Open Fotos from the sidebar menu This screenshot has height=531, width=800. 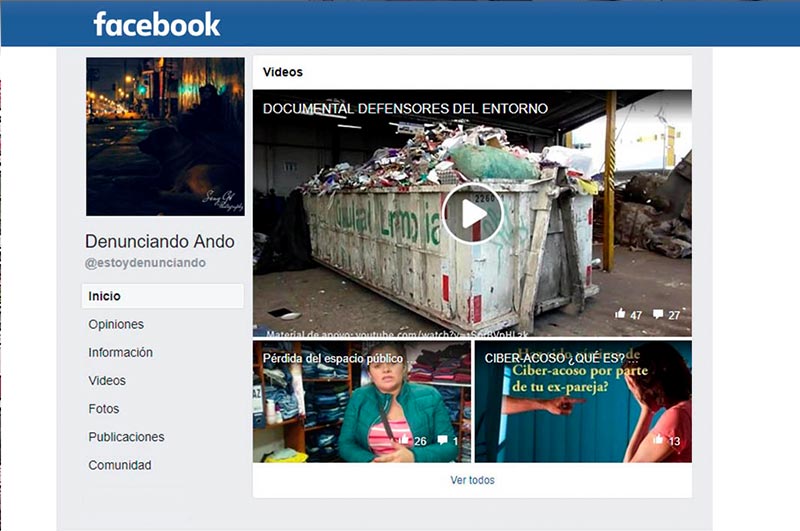click(103, 408)
